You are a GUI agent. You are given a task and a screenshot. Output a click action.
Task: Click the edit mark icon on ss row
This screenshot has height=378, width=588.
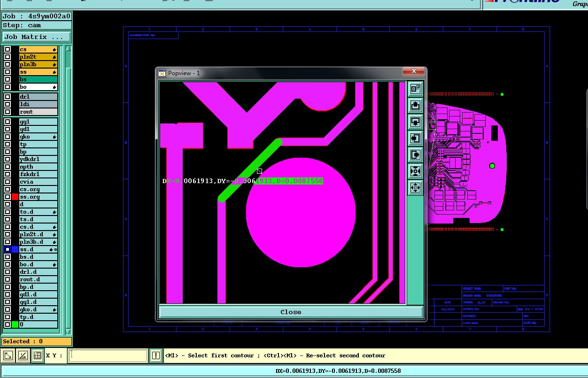(x=54, y=72)
